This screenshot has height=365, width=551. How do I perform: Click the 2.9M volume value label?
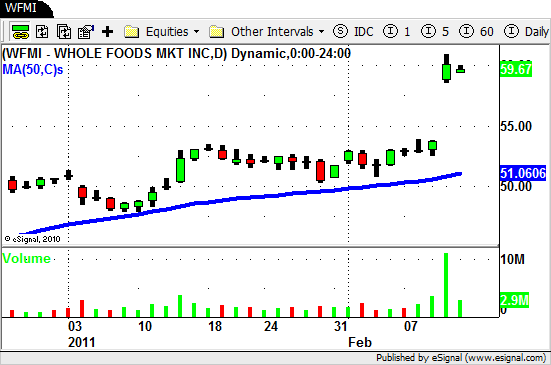pos(514,300)
